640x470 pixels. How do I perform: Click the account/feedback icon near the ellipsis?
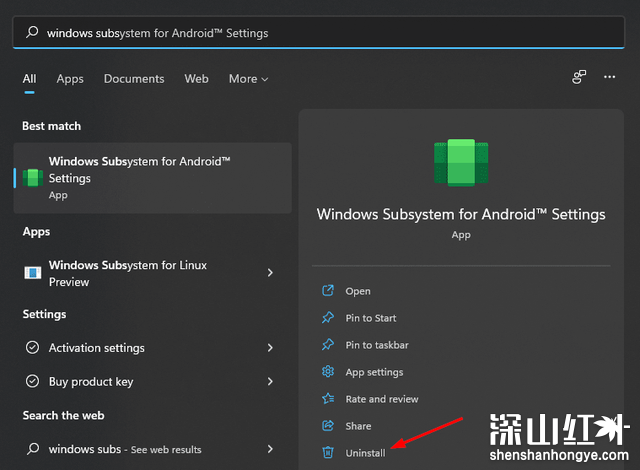coord(579,77)
